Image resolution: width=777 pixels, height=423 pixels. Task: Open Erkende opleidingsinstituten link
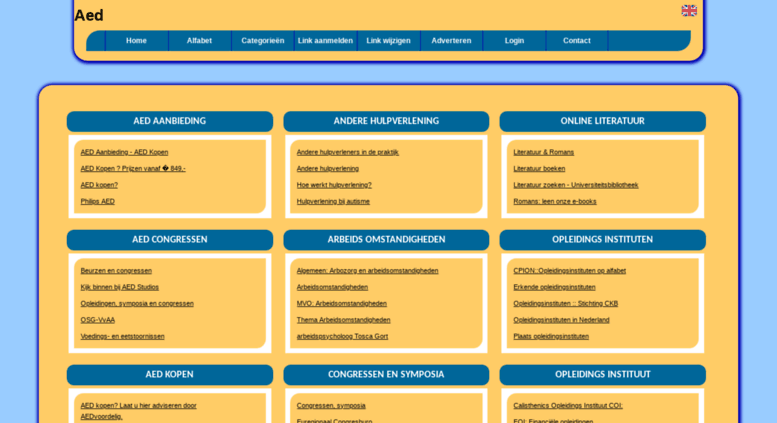(x=554, y=287)
